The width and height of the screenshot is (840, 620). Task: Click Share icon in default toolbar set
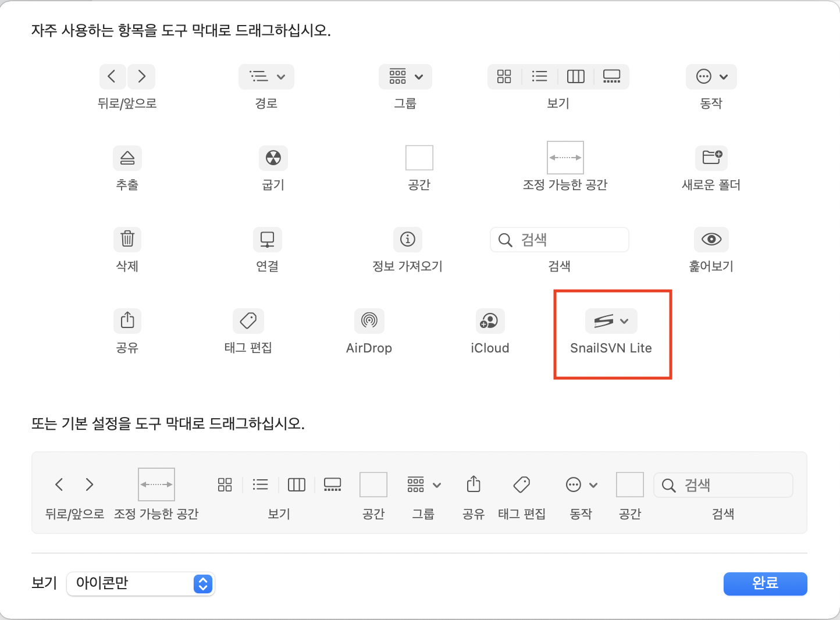(474, 484)
